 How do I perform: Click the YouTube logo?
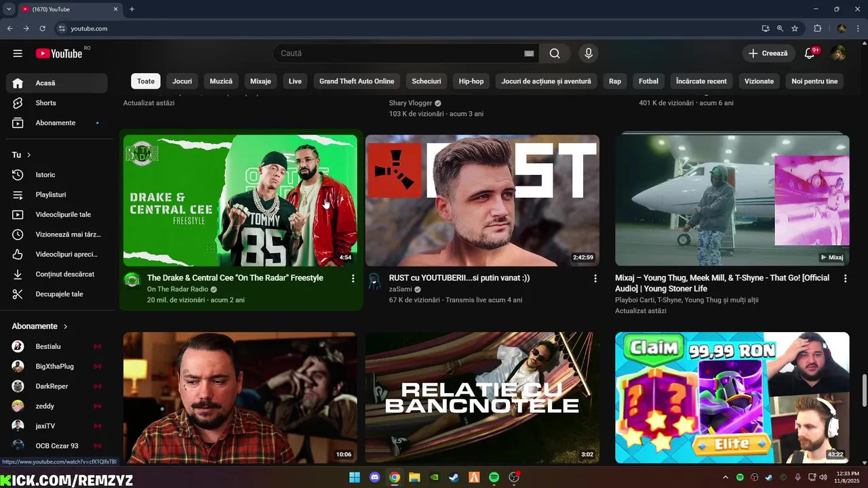coord(59,54)
